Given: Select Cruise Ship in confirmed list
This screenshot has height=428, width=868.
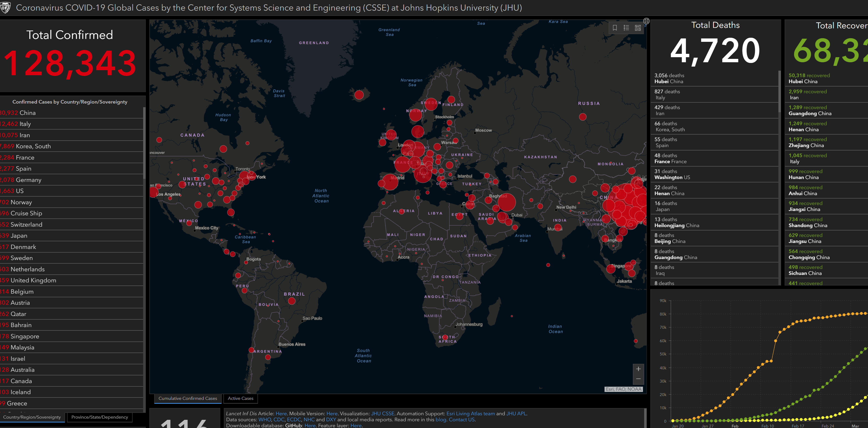Looking at the screenshot, I should [71, 213].
